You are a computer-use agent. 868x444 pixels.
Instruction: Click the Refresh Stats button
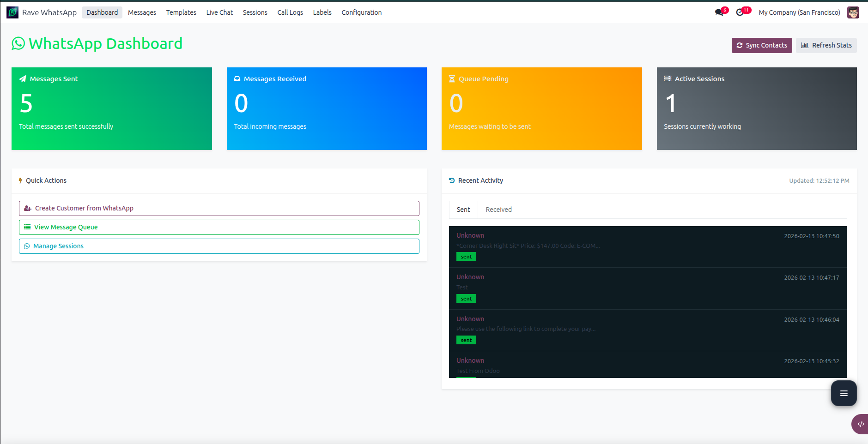826,45
